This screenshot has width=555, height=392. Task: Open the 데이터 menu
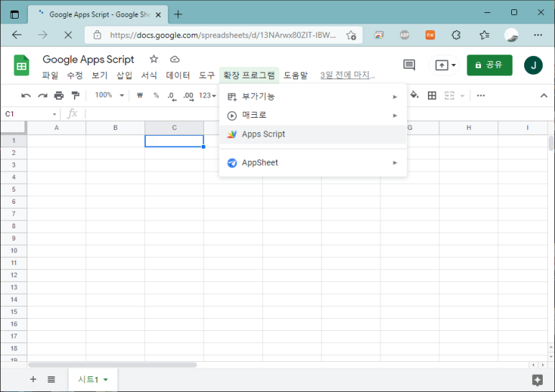178,75
